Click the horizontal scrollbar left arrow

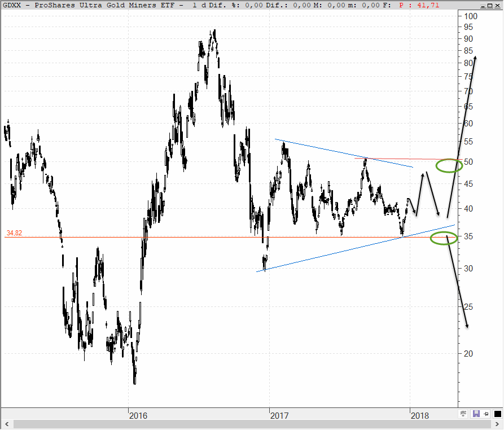[7, 424]
